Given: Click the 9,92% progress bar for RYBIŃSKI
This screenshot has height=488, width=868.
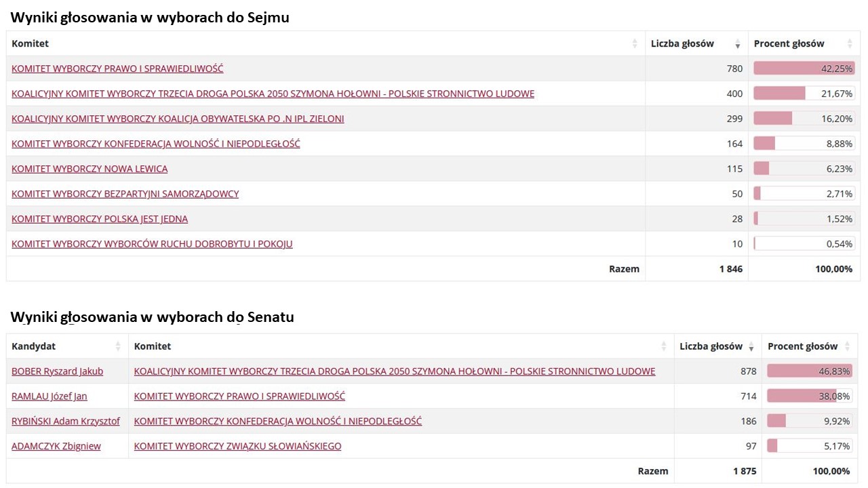Looking at the screenshot, I should 810,422.
